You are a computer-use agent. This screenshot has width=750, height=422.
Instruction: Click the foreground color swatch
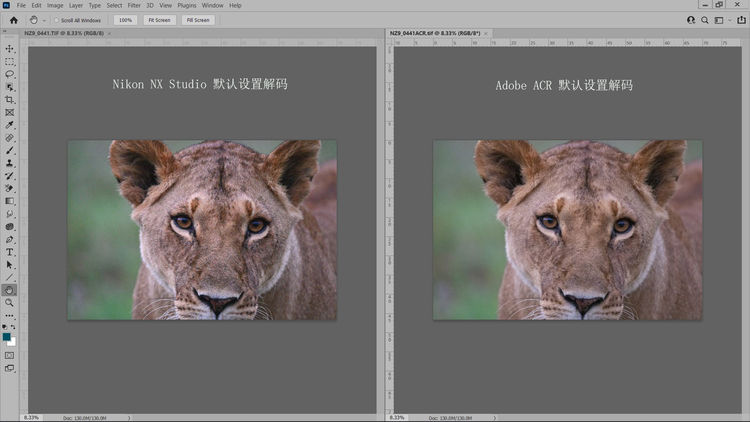(8, 337)
